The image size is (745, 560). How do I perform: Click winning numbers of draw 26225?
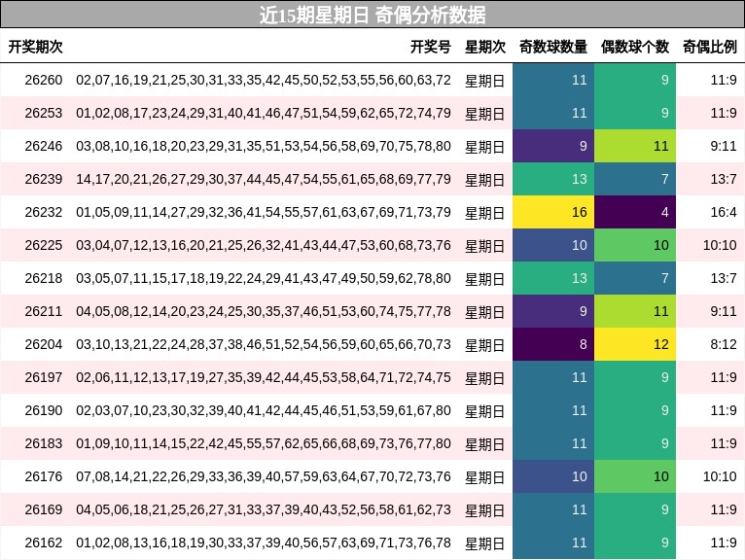[x=264, y=245]
